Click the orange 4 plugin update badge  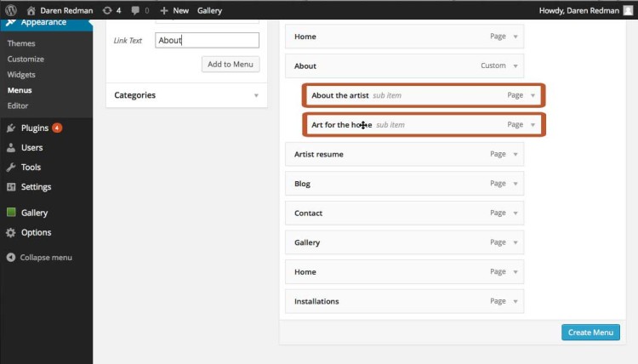click(x=57, y=128)
